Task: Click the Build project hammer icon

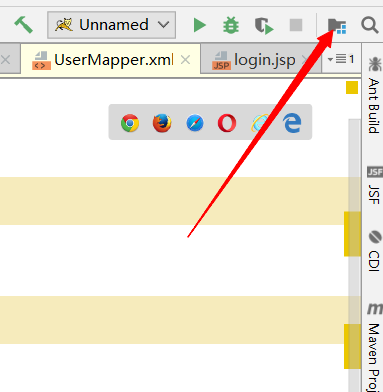Action: coord(23,25)
